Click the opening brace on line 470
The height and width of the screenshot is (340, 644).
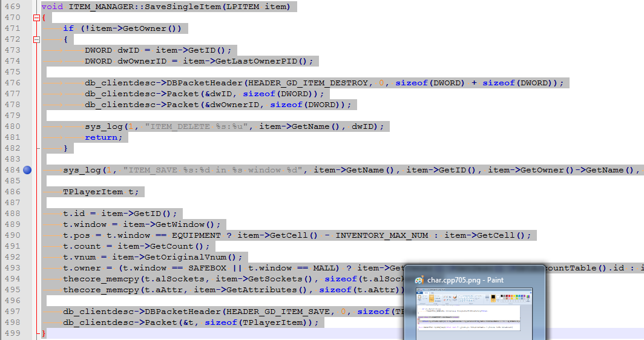tap(44, 18)
